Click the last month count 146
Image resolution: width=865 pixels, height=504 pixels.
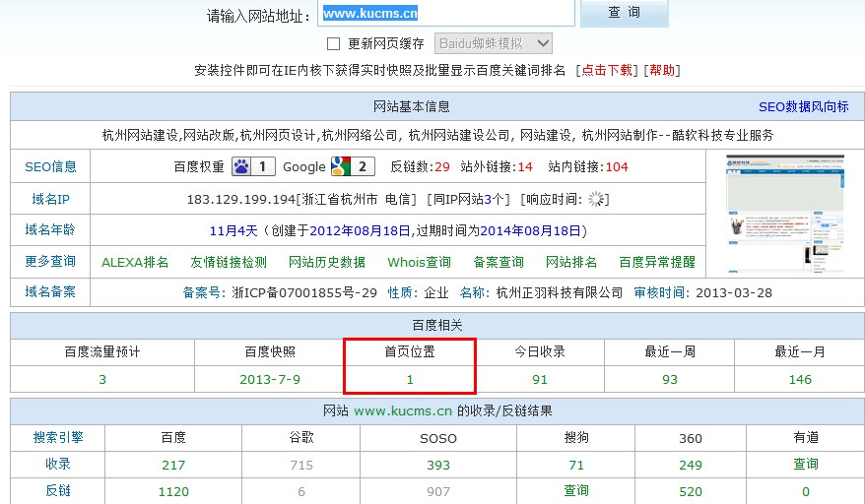(800, 379)
